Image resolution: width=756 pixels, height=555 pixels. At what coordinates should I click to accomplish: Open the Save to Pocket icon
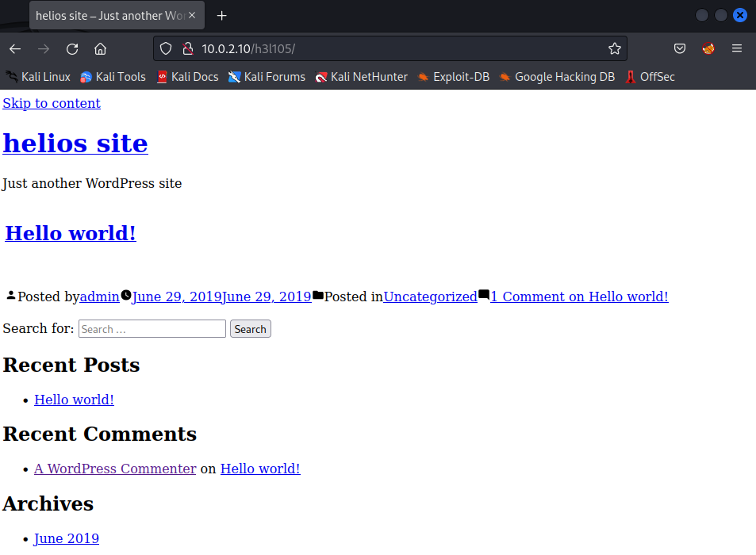click(680, 49)
